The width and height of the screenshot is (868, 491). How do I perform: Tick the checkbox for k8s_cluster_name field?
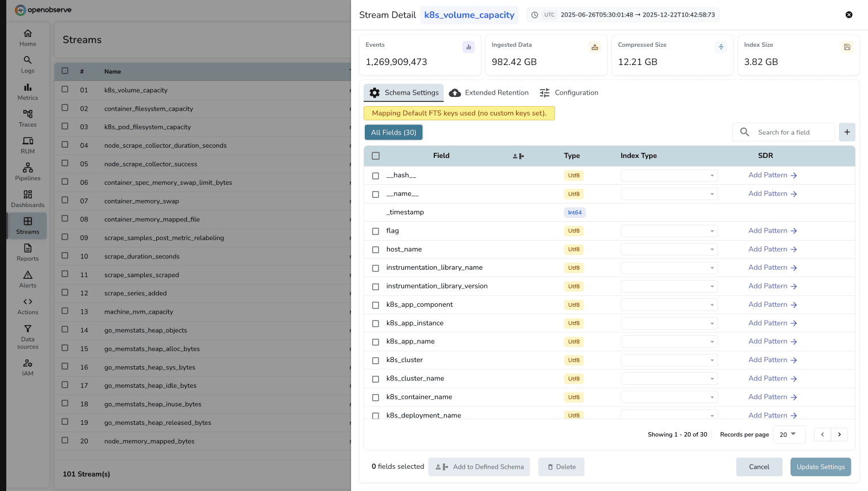[375, 379]
